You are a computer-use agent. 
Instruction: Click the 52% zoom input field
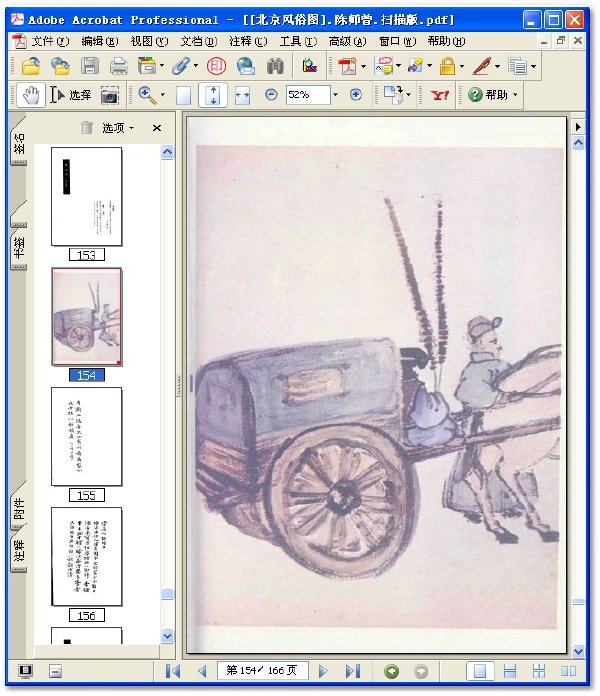pyautogui.click(x=308, y=95)
